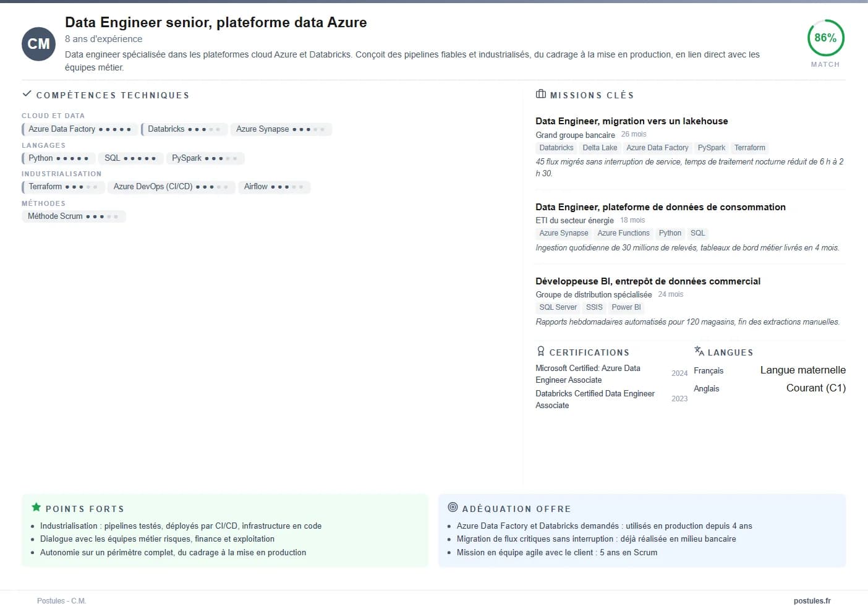Click the translation icon beside Langues
The image size is (868, 614).
(699, 351)
